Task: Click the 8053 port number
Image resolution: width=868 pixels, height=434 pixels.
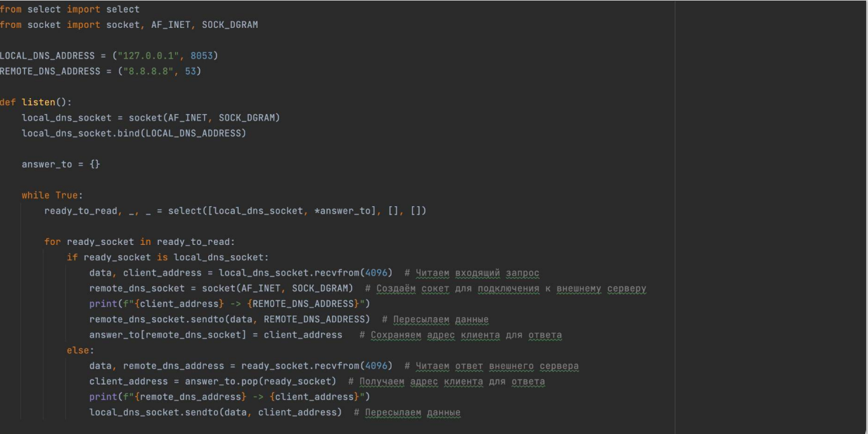Action: [x=202, y=56]
